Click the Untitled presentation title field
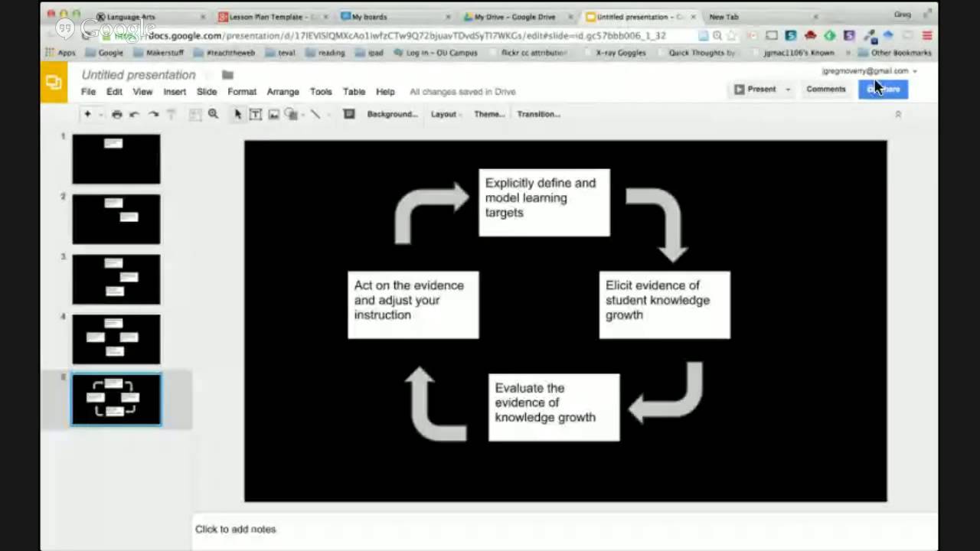 point(139,75)
